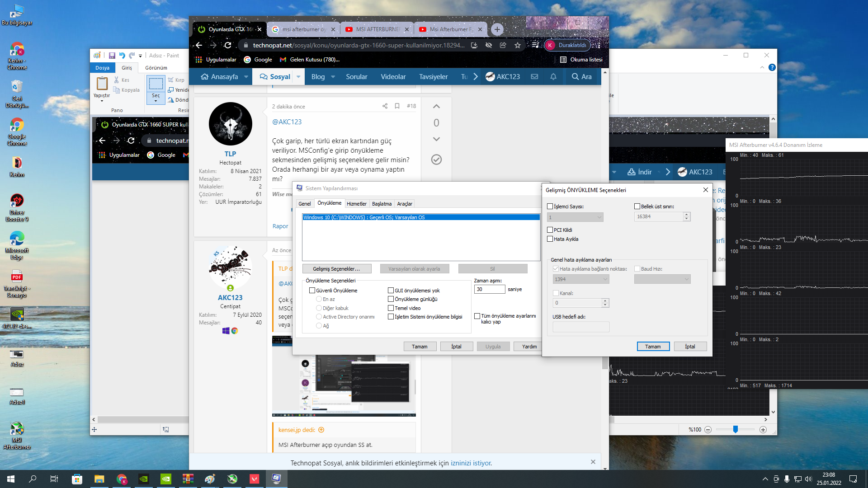
Task: Click the Paint zoom slider handle
Action: click(736, 429)
